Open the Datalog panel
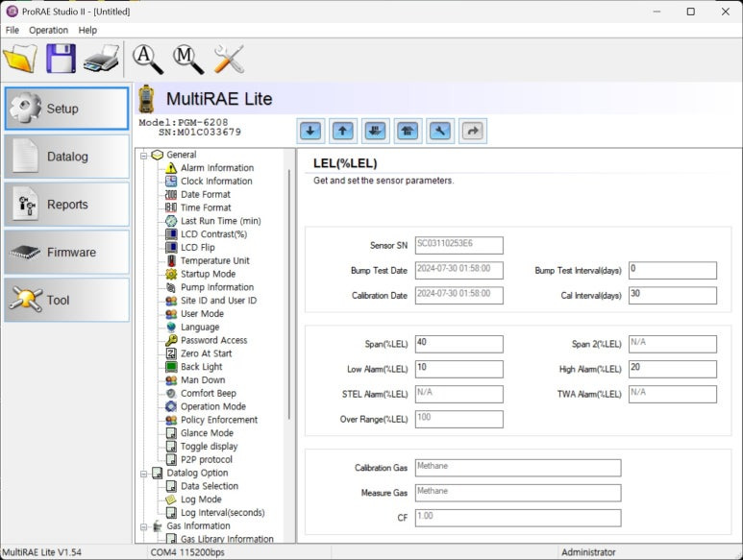 [66, 157]
